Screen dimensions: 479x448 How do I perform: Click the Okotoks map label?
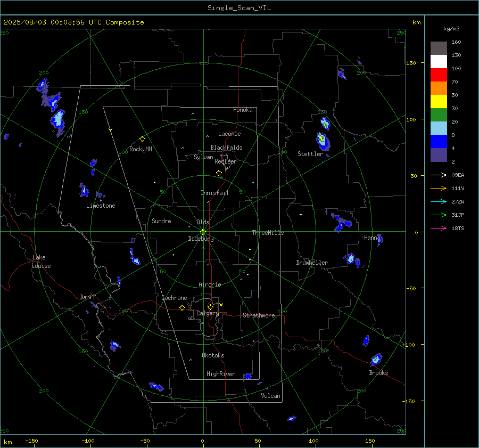(x=213, y=355)
